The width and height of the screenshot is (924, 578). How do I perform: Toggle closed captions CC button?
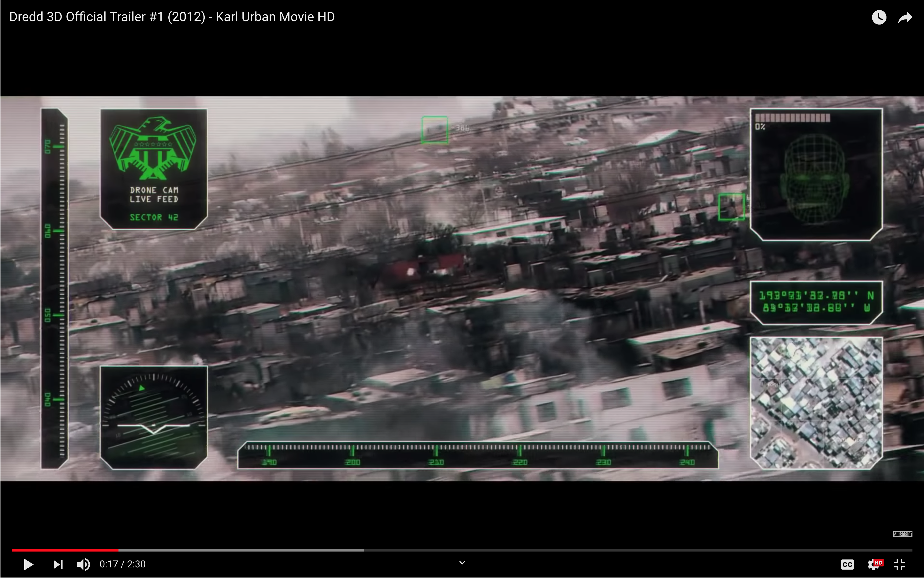point(847,564)
